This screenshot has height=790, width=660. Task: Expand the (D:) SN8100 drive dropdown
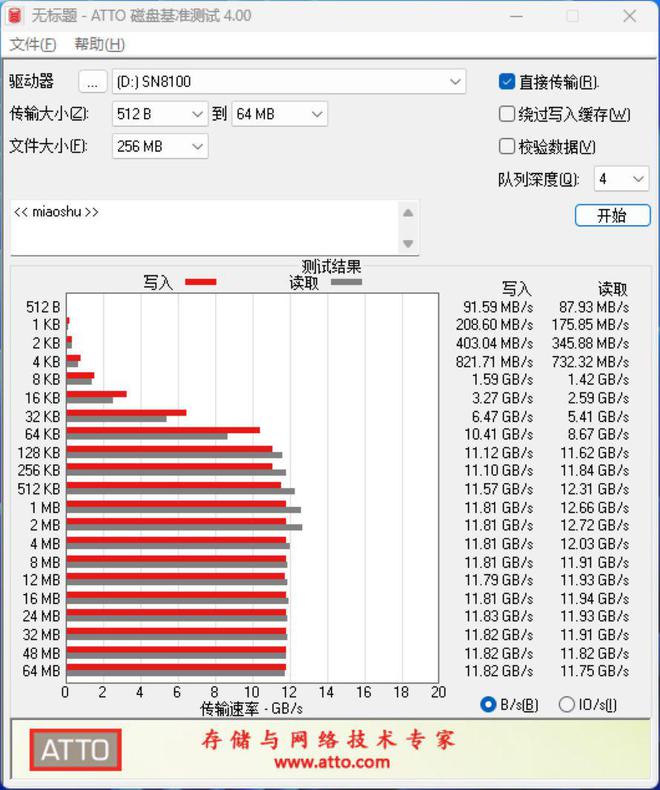[289, 82]
